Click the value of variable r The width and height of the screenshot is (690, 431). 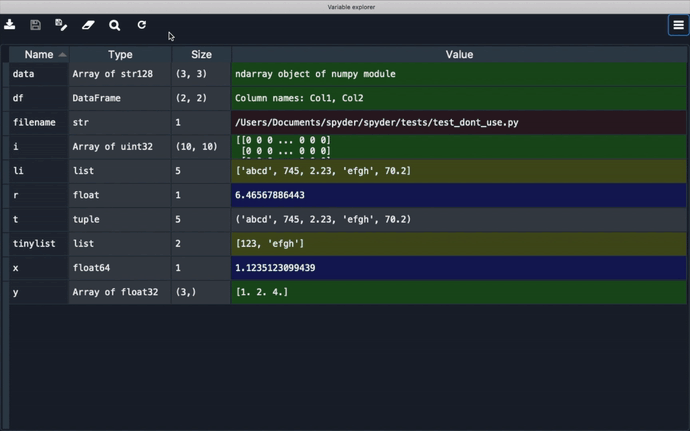point(459,195)
